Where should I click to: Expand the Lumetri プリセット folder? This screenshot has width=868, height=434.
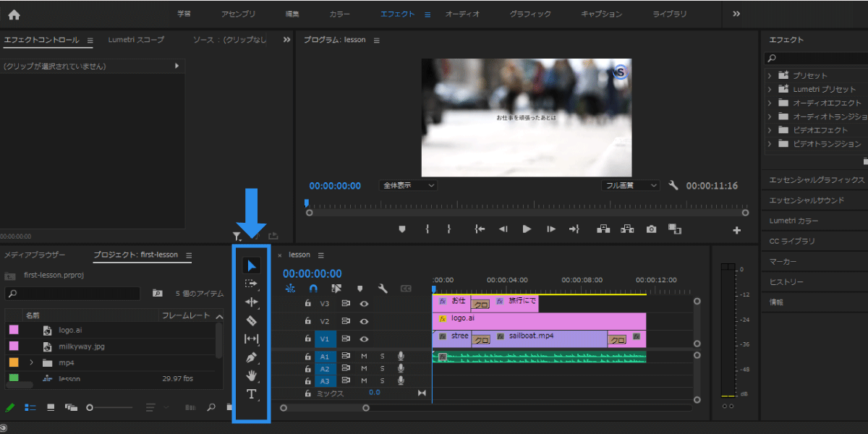770,89
